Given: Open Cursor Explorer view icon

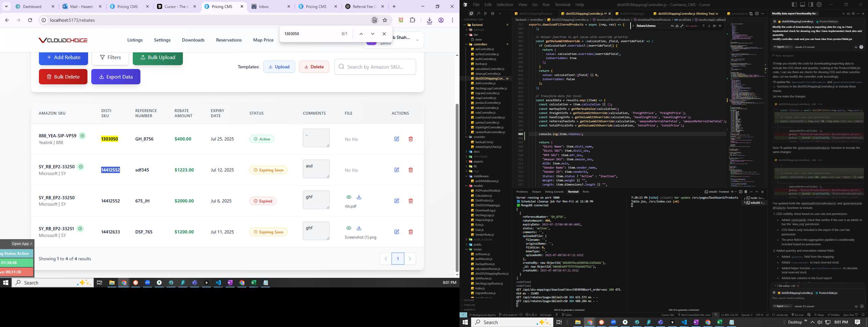Looking at the screenshot, I should point(471,13).
